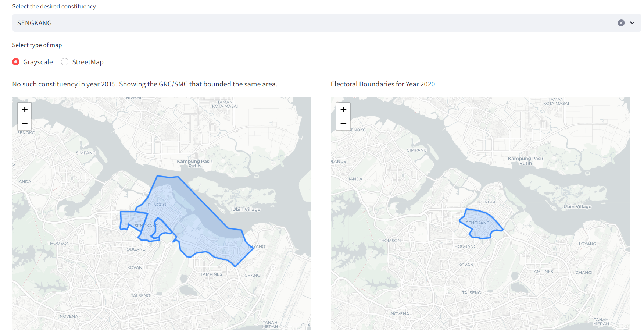This screenshot has width=644, height=330.
Task: Zoom in on the 2020 right map
Action: click(x=343, y=110)
